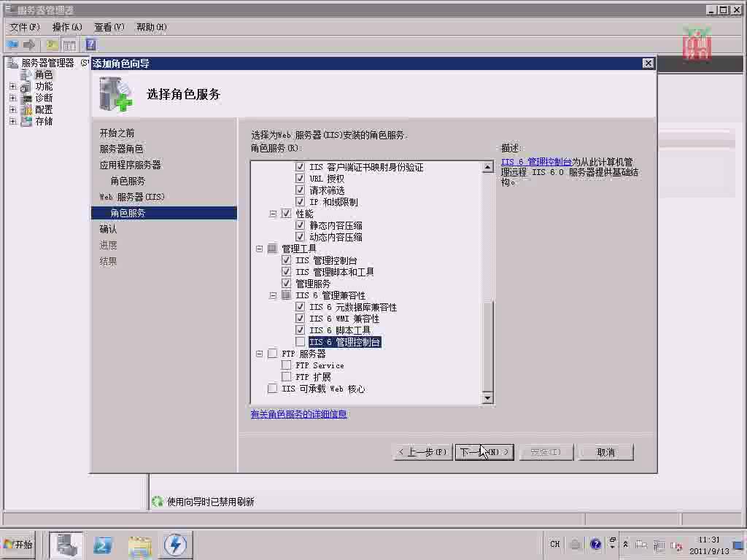This screenshot has height=560, width=747.
Task: Click the volume icon in system tray
Action: click(x=676, y=545)
